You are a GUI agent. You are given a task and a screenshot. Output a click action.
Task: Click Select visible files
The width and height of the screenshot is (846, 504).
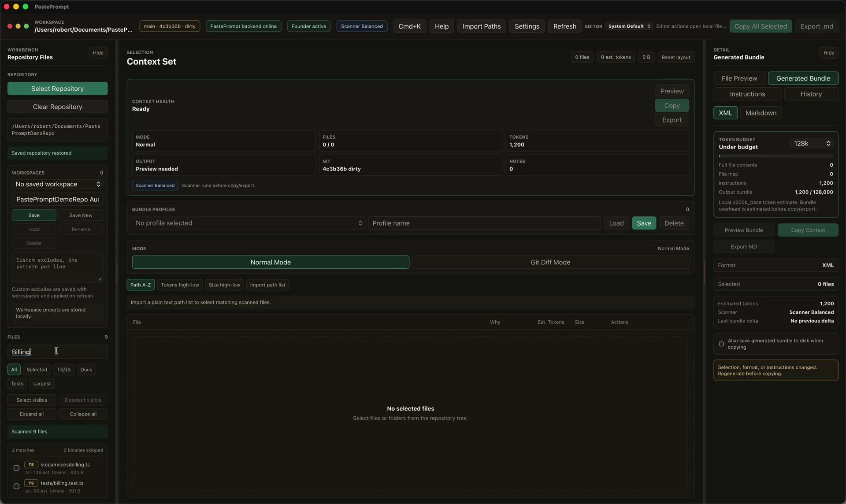coord(32,400)
